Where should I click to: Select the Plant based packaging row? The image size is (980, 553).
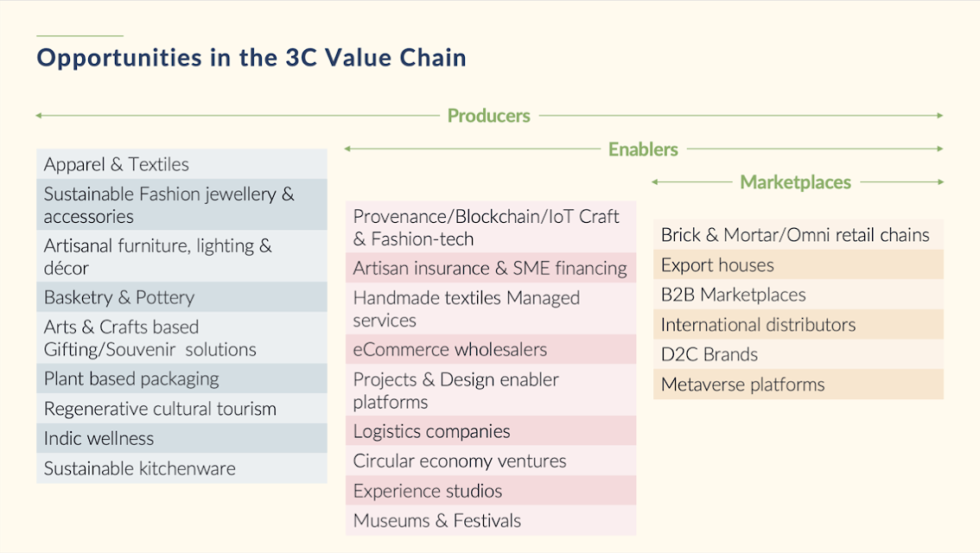point(181,378)
